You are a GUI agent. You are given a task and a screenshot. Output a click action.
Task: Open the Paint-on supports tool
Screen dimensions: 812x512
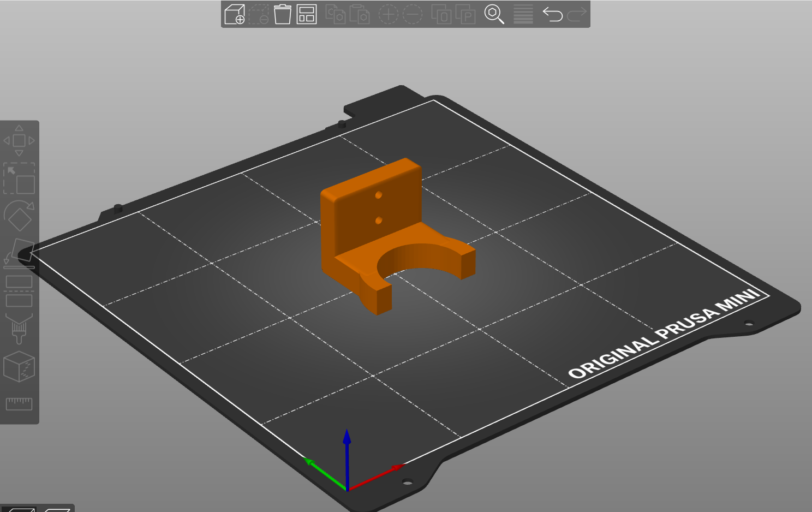click(x=19, y=329)
